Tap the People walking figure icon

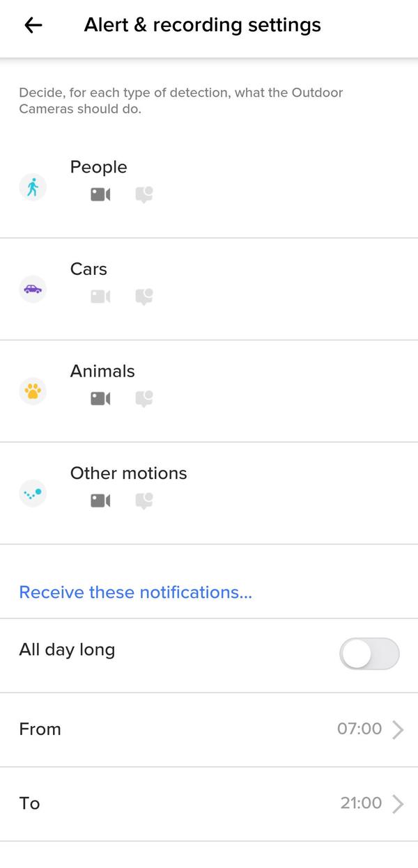click(33, 187)
